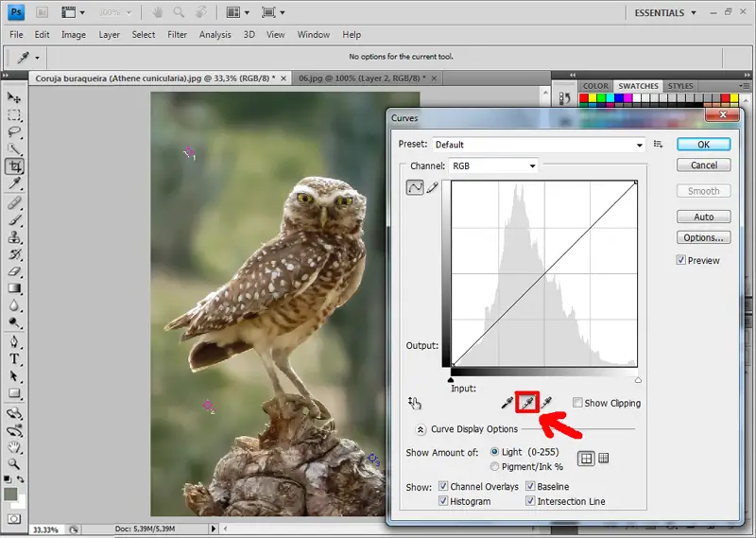Select the edit points curve tool
This screenshot has width=756, height=538.
tap(415, 187)
